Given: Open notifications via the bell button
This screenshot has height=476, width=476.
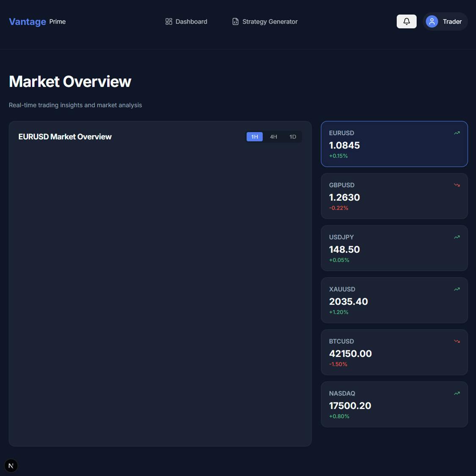Looking at the screenshot, I should coord(407,21).
